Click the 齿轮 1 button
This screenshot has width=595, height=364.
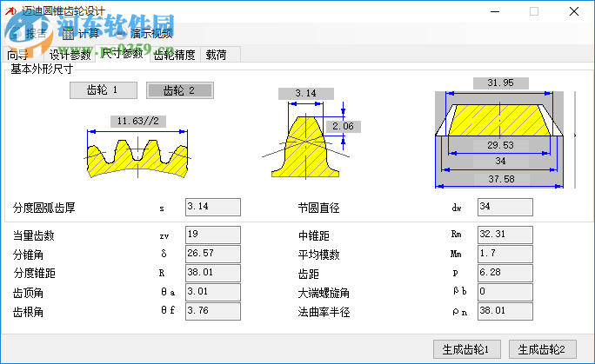point(104,90)
